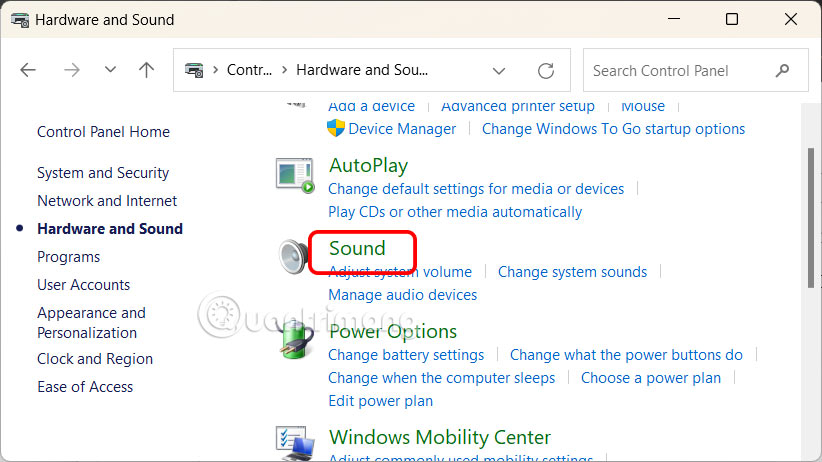
Task: Click the search magnifier icon
Action: [x=782, y=71]
